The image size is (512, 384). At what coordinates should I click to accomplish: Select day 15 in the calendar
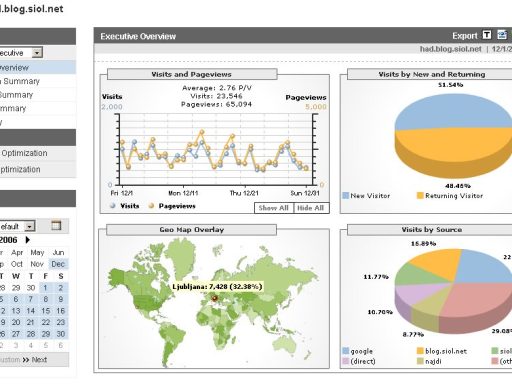tap(46, 311)
